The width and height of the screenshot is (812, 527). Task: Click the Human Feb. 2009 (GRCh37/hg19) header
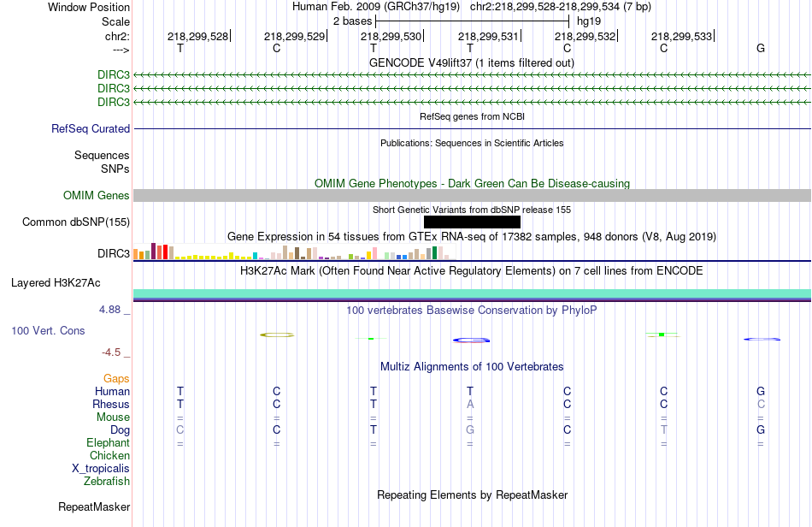coord(376,7)
